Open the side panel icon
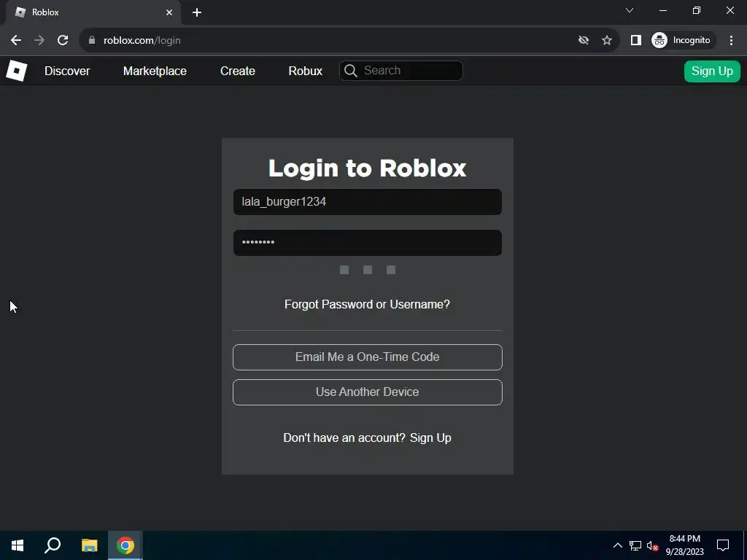Screen dimensions: 747x560 point(635,41)
